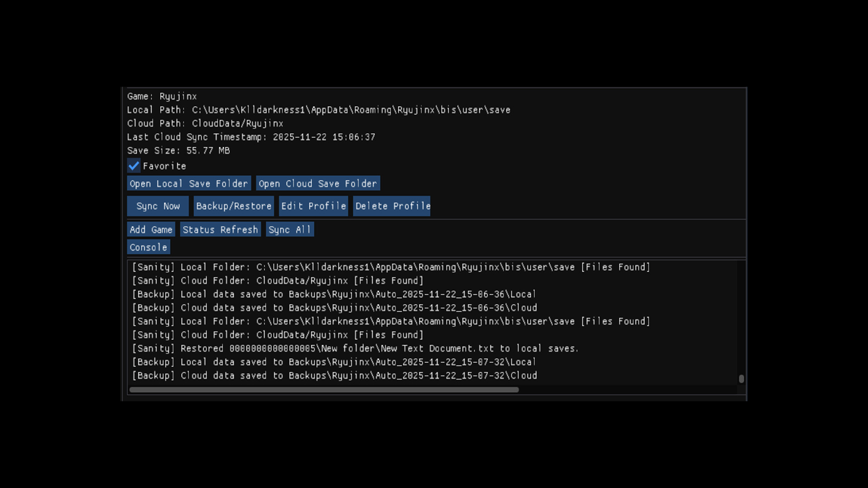Select the Save Size 55.77 MB line
The height and width of the screenshot is (488, 868).
(x=179, y=150)
